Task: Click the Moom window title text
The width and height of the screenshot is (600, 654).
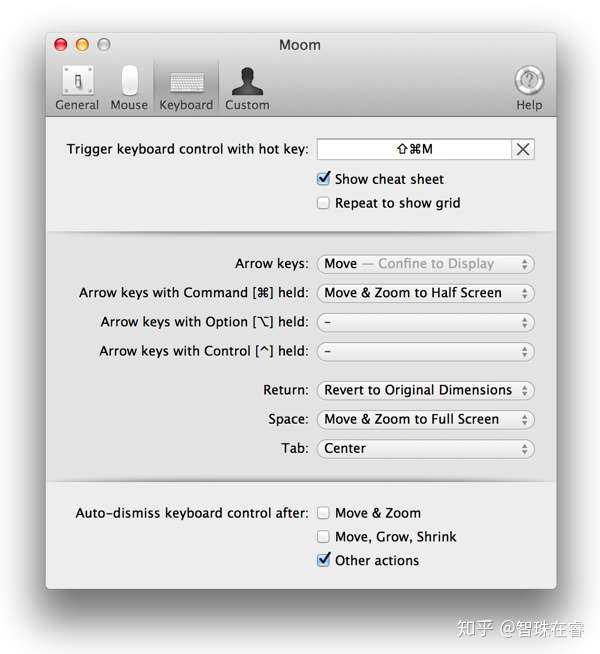Action: click(x=300, y=45)
